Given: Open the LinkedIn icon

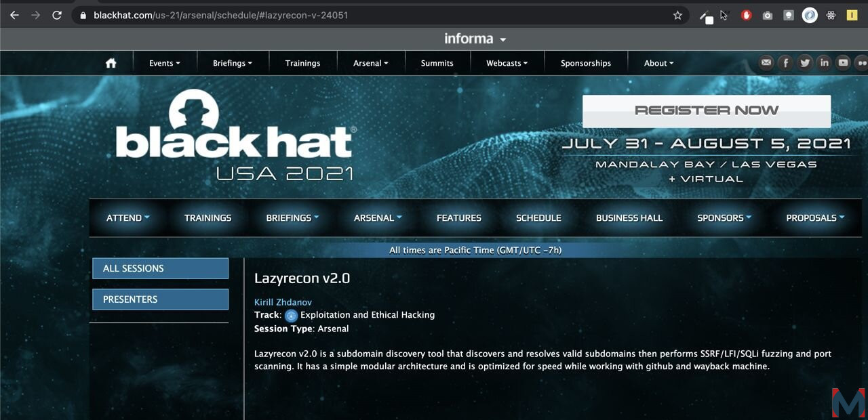Looking at the screenshot, I should pyautogui.click(x=824, y=63).
